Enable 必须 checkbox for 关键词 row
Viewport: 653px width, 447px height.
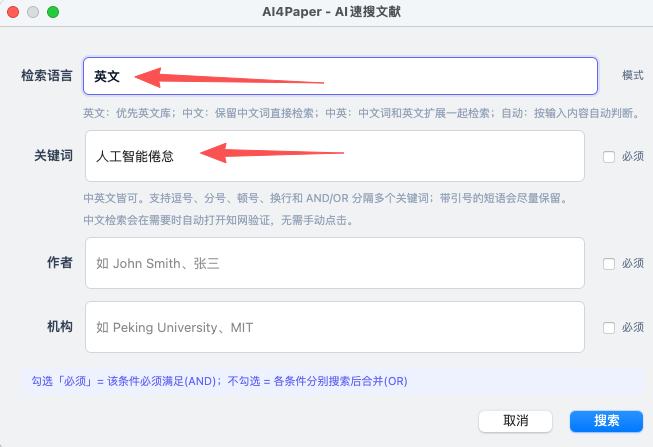click(x=609, y=157)
